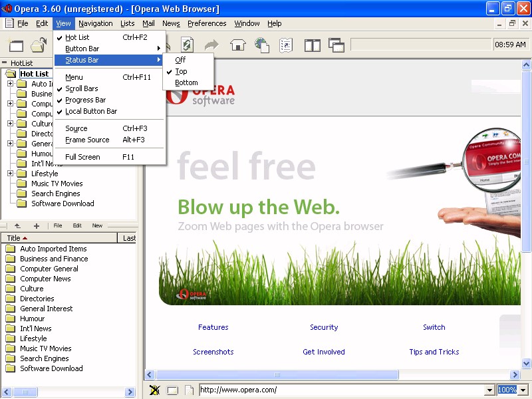Open the Features link on the page
Screen dimensions: 532x399
[213, 327]
